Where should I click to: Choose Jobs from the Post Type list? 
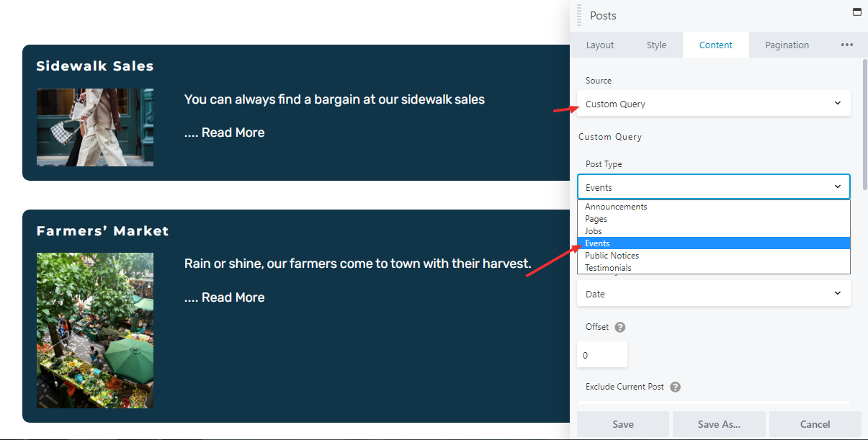coord(714,231)
